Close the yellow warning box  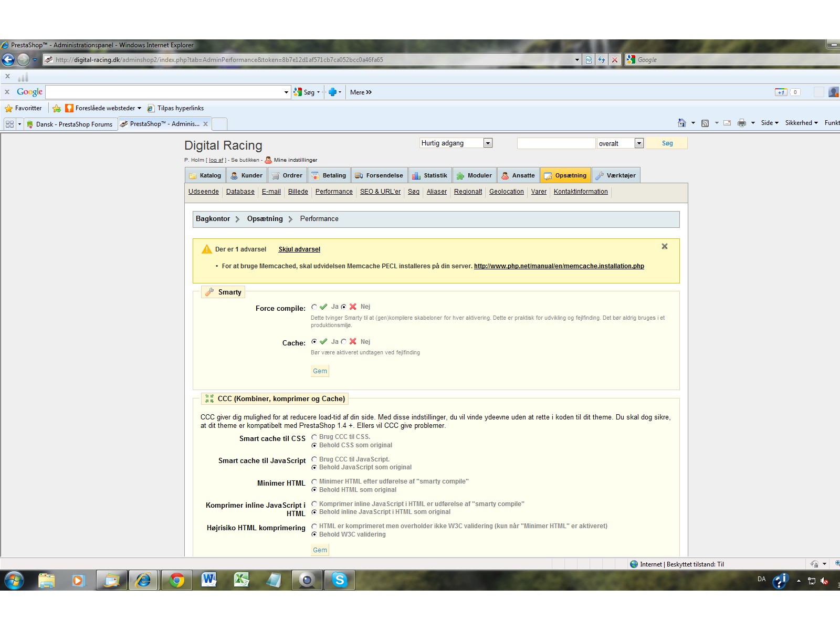(665, 246)
